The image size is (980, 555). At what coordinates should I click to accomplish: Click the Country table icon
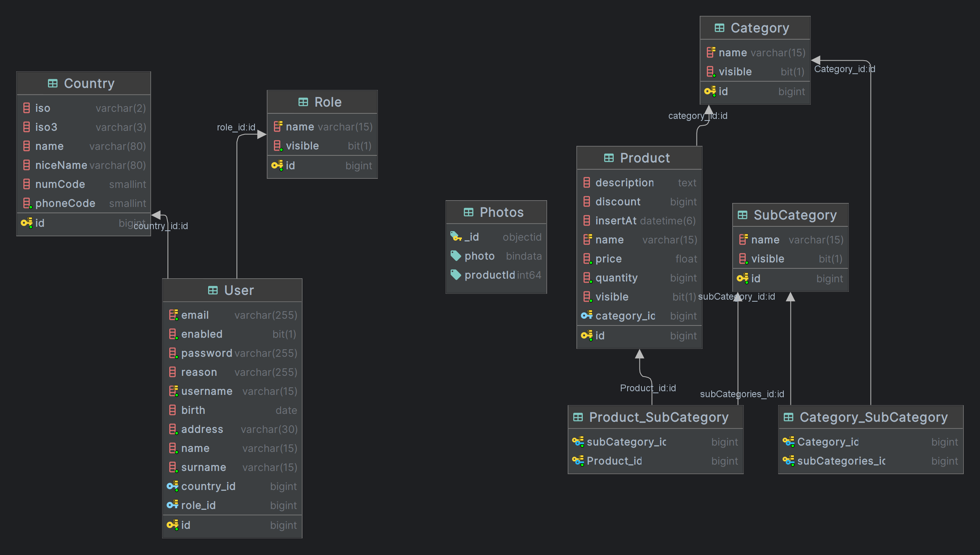tap(52, 83)
